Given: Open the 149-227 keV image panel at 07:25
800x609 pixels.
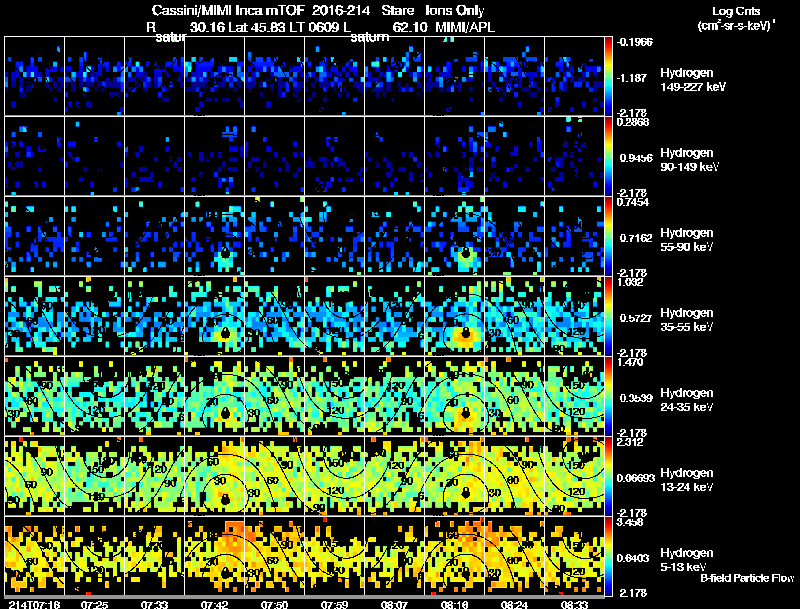Looking at the screenshot, I should 94,76.
